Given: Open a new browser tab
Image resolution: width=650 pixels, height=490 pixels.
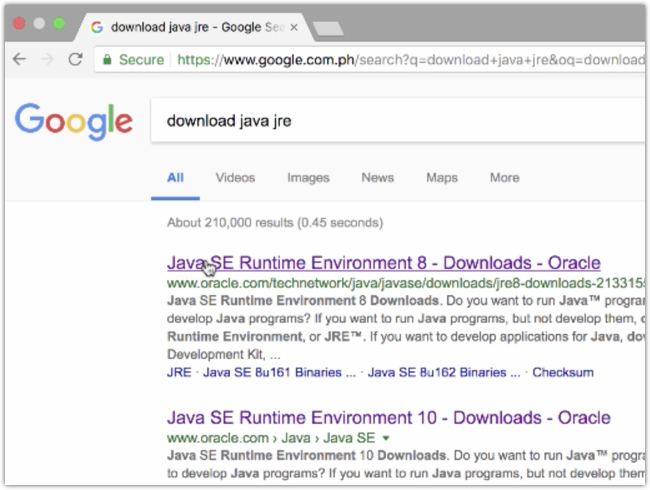Looking at the screenshot, I should tap(328, 29).
